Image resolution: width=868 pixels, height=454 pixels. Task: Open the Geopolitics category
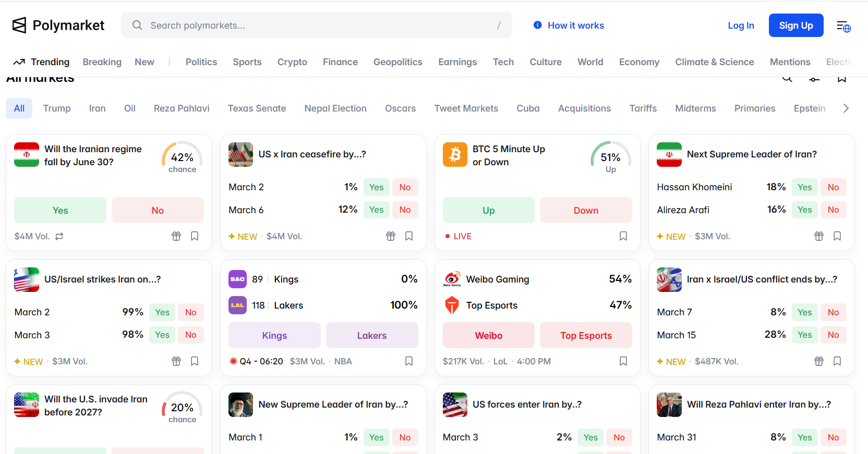coord(398,62)
